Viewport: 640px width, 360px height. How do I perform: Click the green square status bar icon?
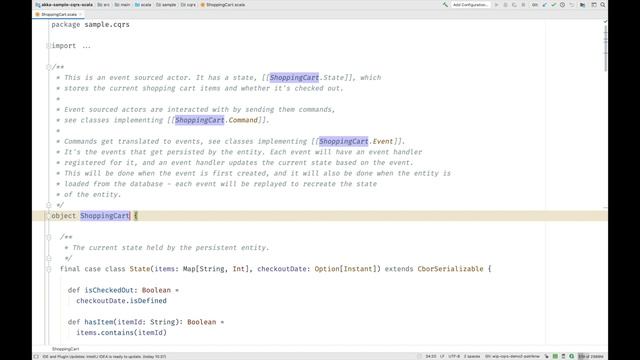coord(555,356)
